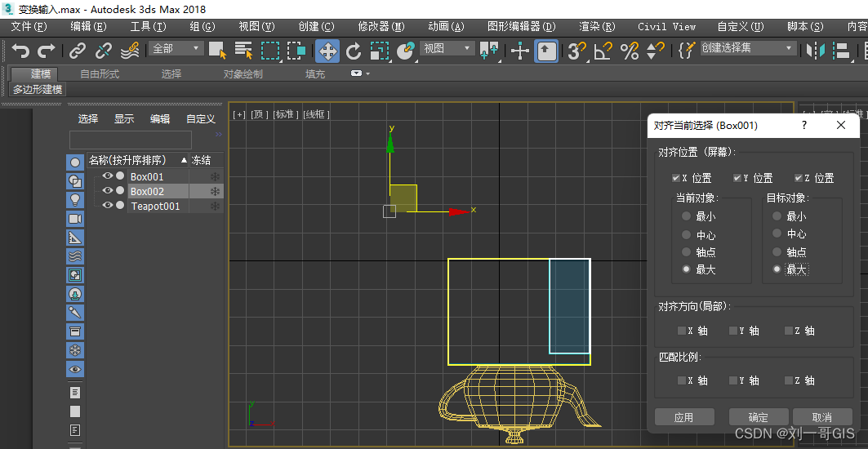Check the X 位置 checkbox
This screenshot has width=868, height=449.
pos(676,178)
